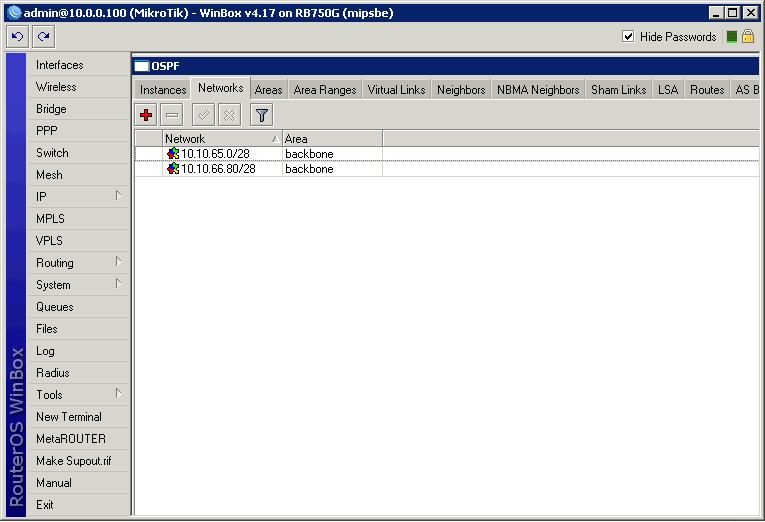The width and height of the screenshot is (765, 522).
Task: Open the MPLS menu item
Action: 78,219
